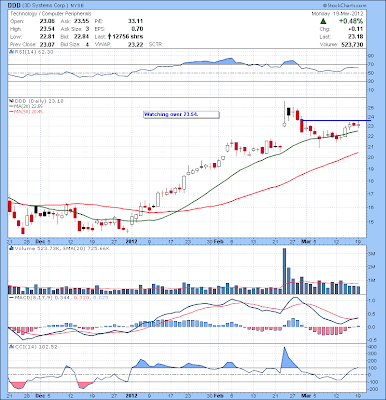
Task: Click the Chg +0.11 value
Action: [356, 29]
